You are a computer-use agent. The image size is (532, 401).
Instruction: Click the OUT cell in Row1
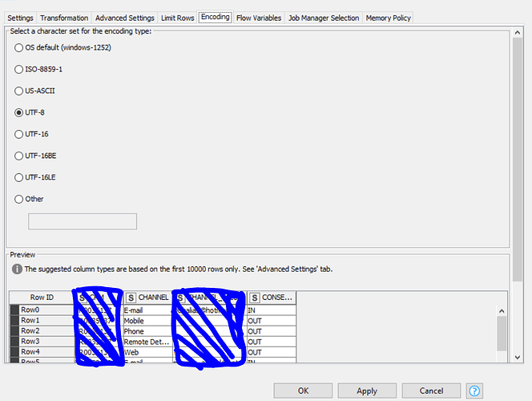coord(272,321)
